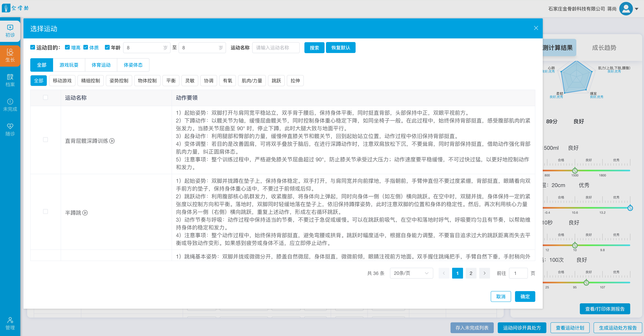Open the 生长 sidebar section

10,56
